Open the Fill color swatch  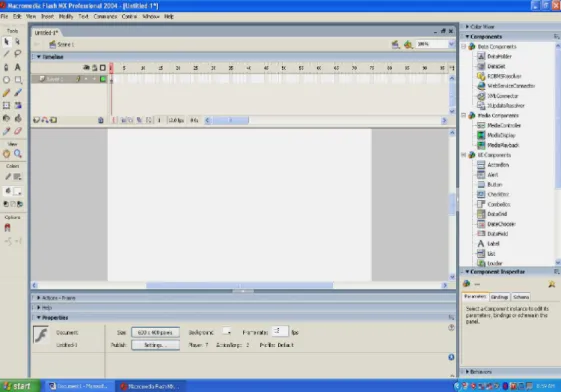click(x=17, y=191)
